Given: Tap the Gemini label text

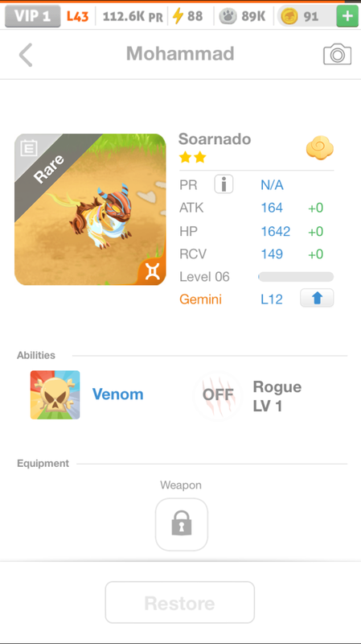Looking at the screenshot, I should click(201, 299).
